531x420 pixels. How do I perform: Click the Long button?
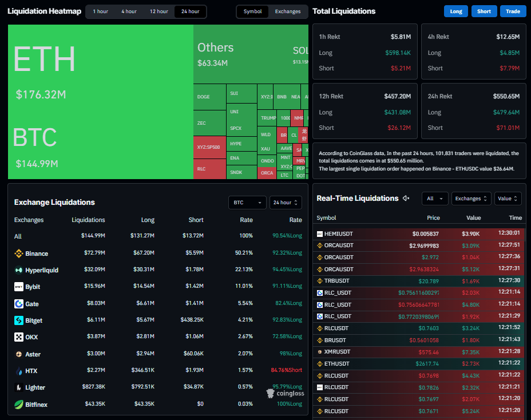456,11
